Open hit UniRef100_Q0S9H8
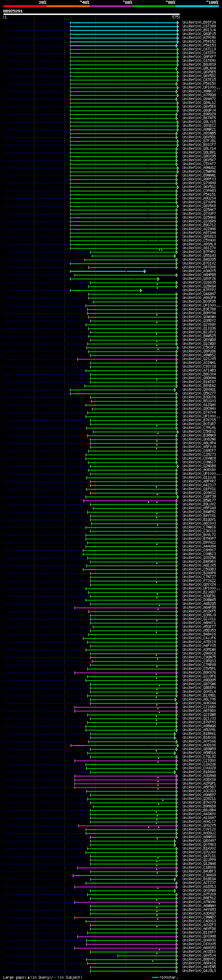 pos(199,937)
